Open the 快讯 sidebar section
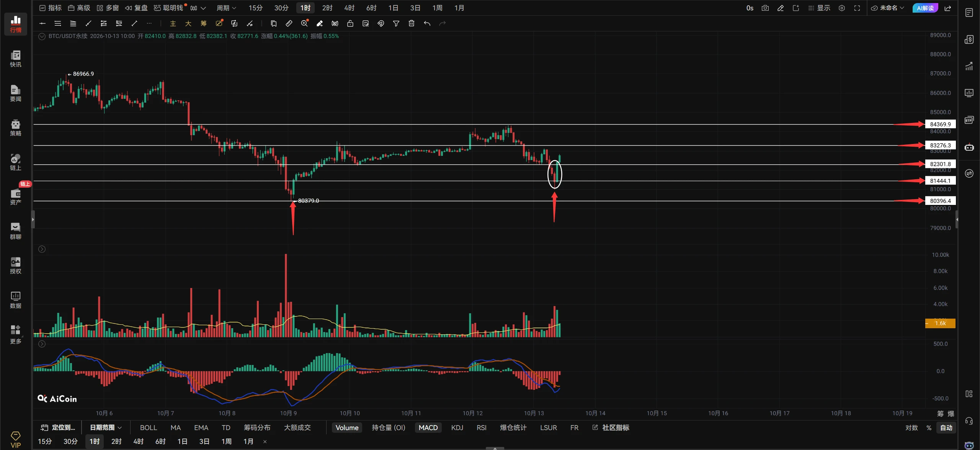Viewport: 980px width, 450px height. [x=16, y=59]
